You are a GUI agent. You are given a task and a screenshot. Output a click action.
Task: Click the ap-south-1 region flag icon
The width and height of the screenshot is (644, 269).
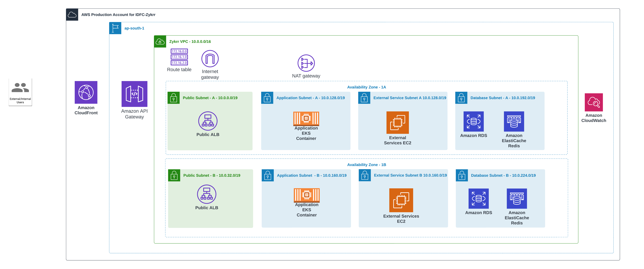(115, 28)
